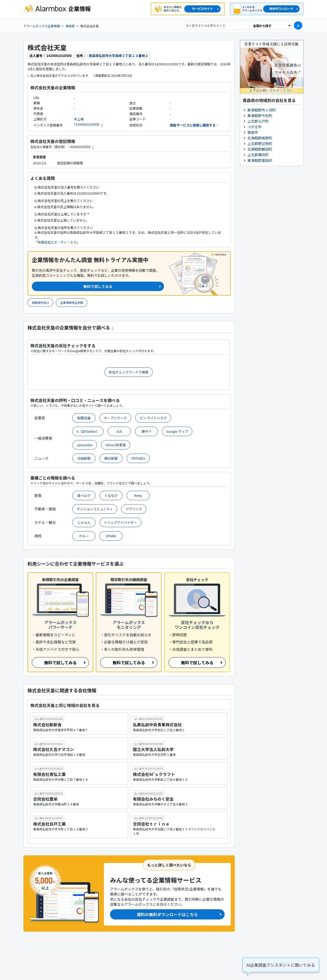Open the Retty button
This screenshot has height=980, width=327.
(x=138, y=496)
